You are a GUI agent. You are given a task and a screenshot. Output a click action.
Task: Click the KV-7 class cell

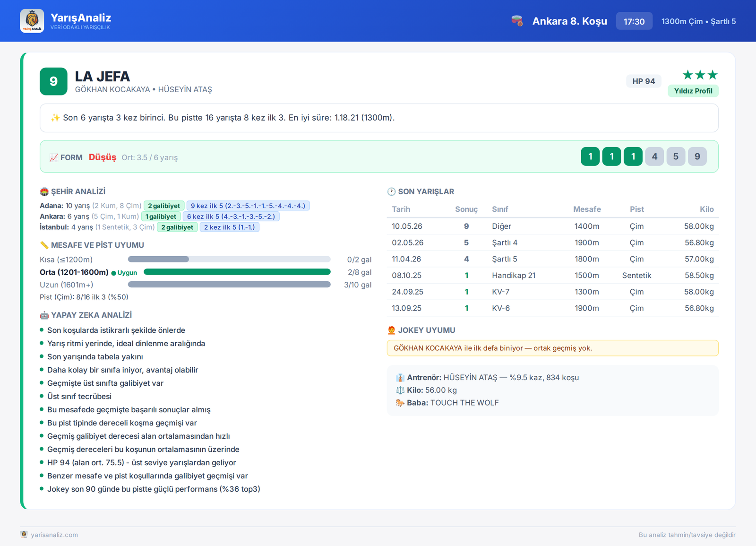[x=500, y=292]
